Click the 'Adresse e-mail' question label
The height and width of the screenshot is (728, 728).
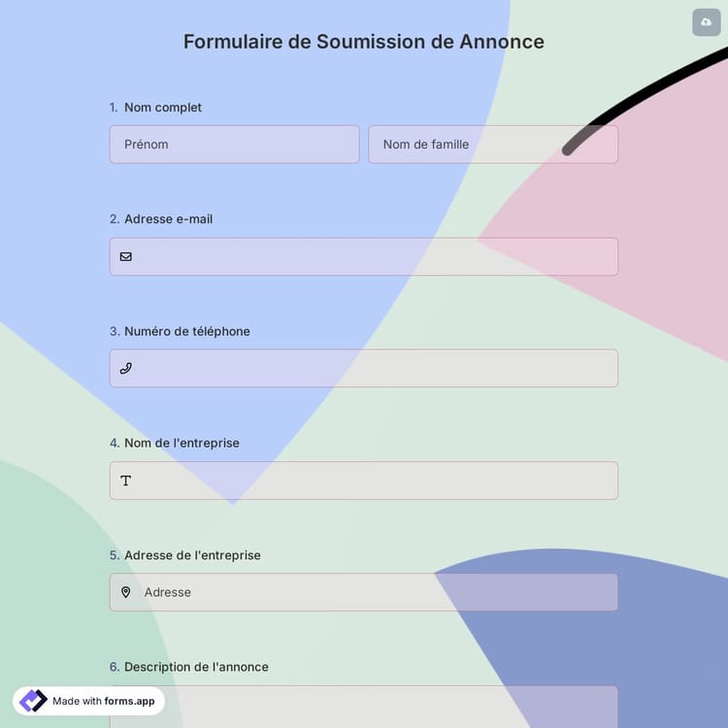pyautogui.click(x=168, y=219)
